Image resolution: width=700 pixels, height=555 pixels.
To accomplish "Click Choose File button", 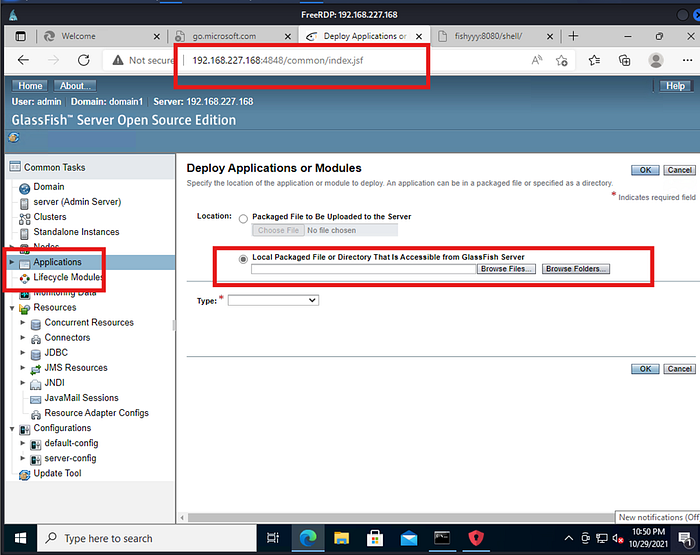I will pyautogui.click(x=278, y=230).
